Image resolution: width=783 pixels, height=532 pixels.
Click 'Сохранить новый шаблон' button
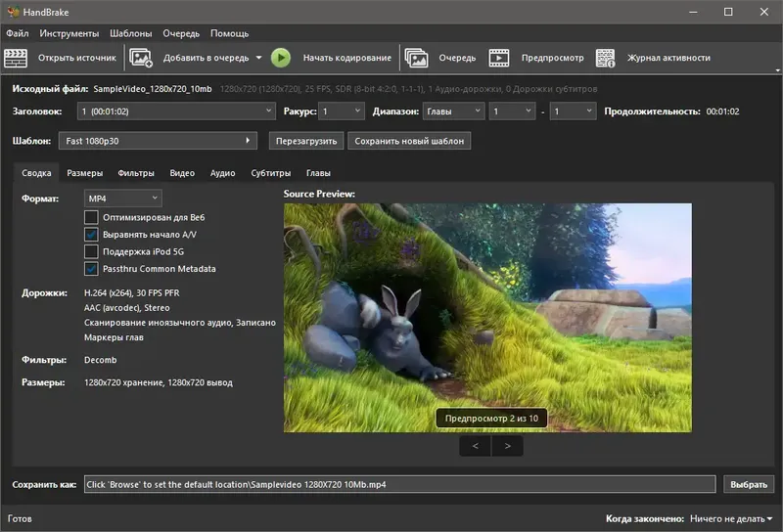pos(409,141)
